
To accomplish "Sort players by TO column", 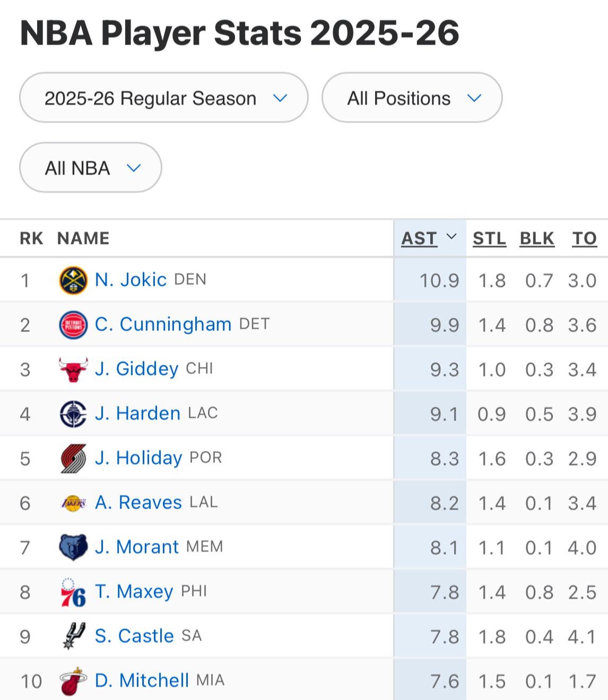I will coord(584,239).
